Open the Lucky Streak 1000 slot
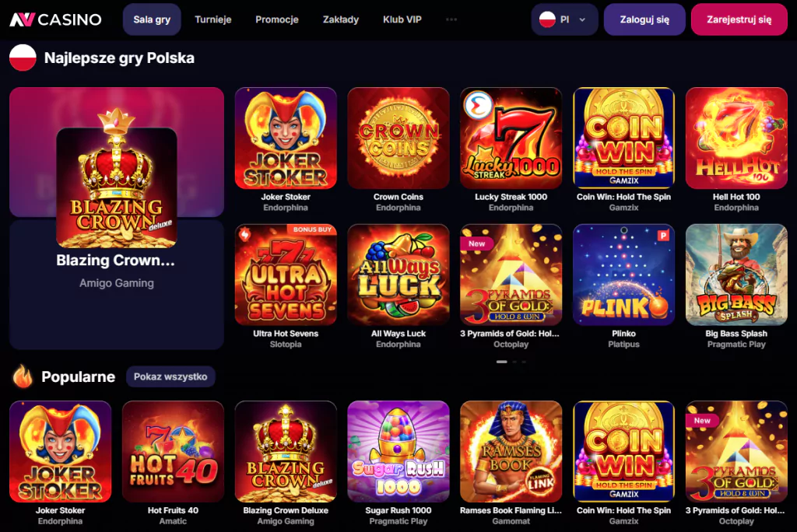This screenshot has width=797, height=532. (511, 138)
